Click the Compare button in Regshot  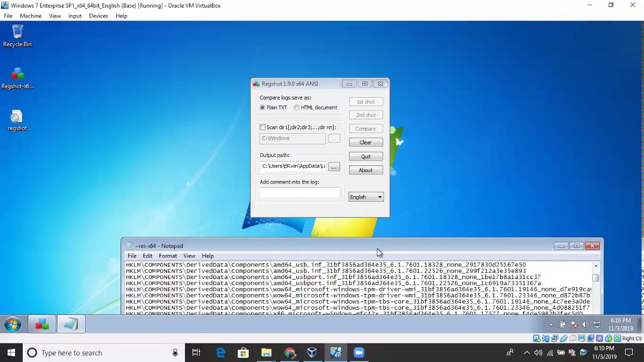[366, 129]
